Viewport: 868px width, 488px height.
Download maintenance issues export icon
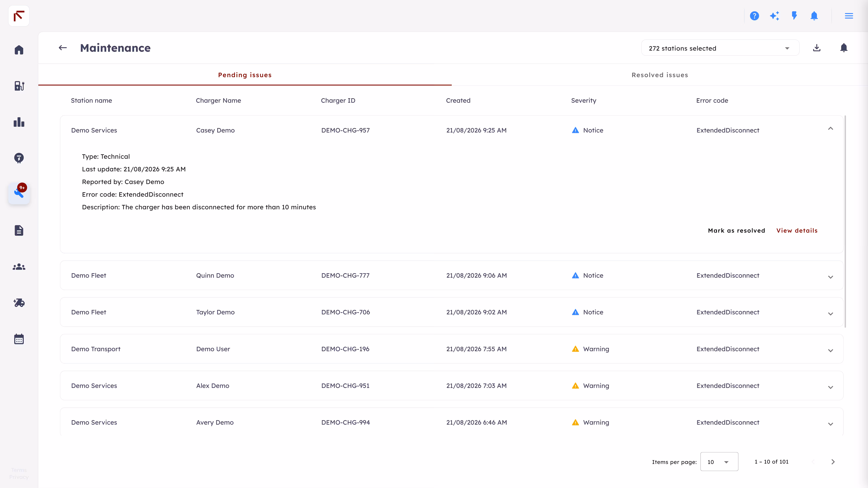tap(817, 48)
